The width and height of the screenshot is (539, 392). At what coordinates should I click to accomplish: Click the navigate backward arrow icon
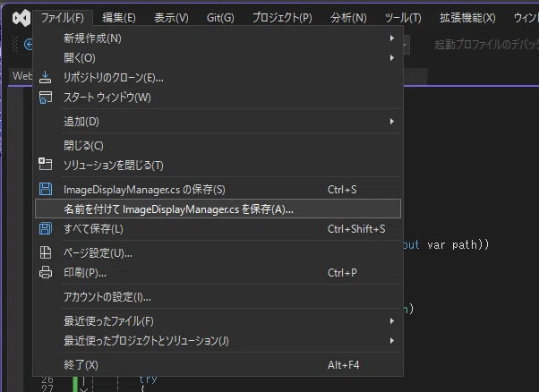click(x=29, y=45)
